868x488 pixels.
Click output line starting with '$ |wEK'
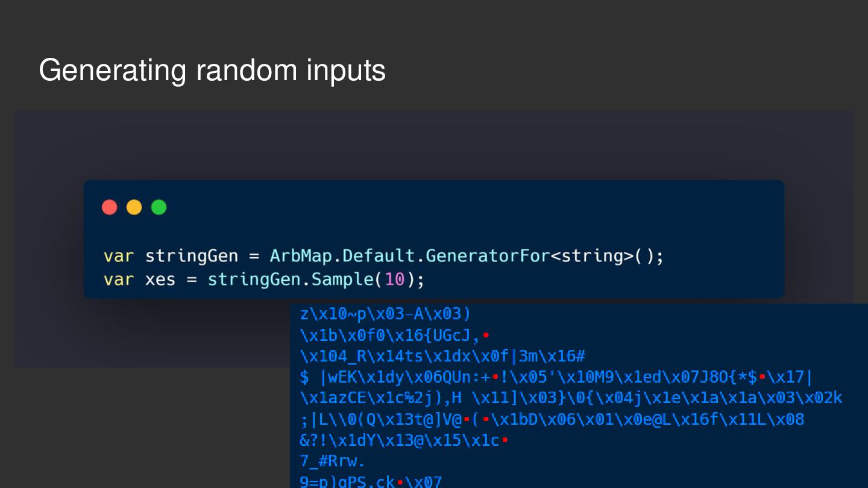coord(556,378)
